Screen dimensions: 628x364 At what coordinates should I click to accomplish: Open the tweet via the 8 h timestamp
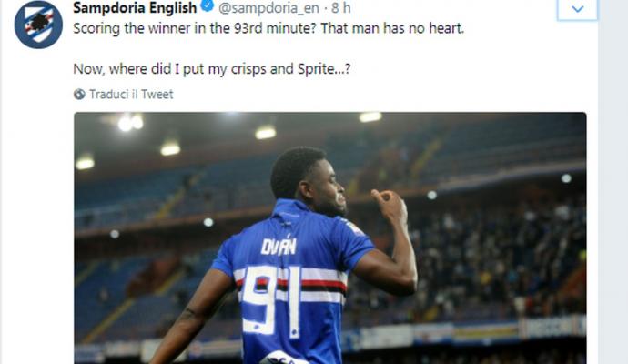coord(340,7)
